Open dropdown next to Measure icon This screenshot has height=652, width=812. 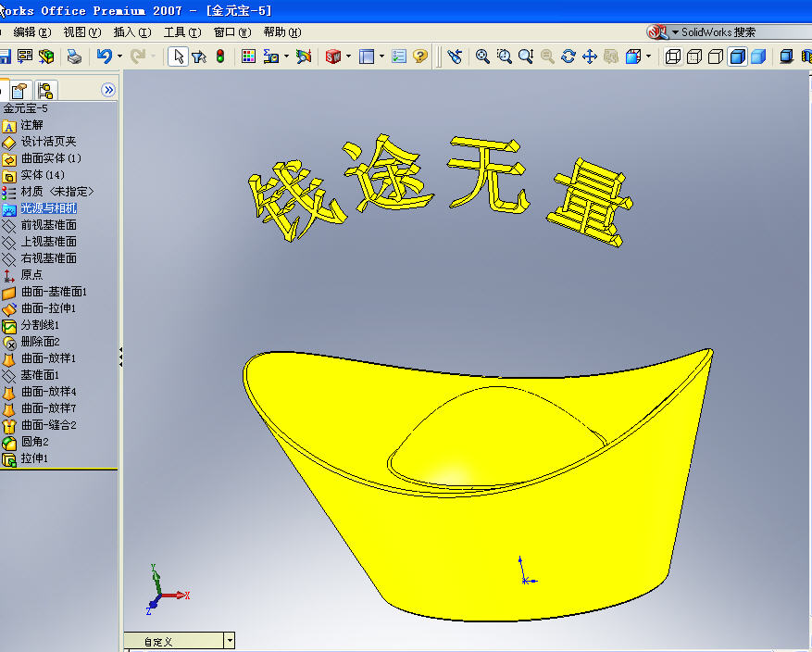pyautogui.click(x=286, y=56)
